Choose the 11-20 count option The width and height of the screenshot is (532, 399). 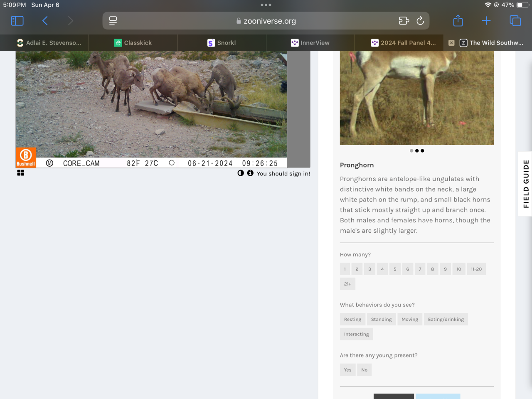tap(476, 269)
